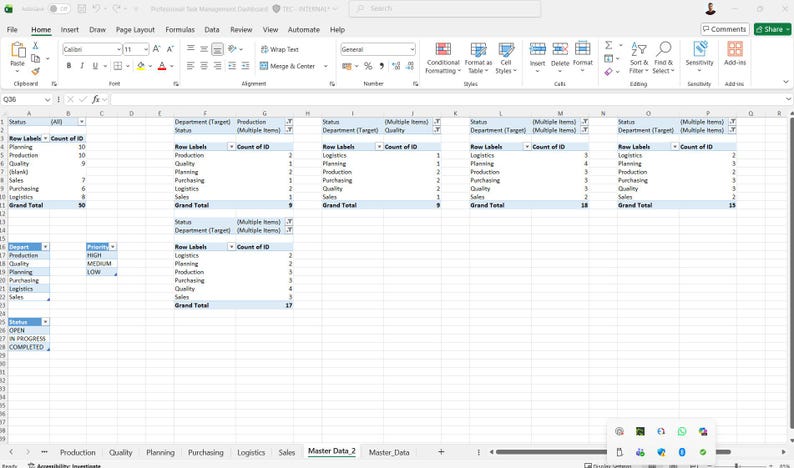Pick the yellow fill color button
This screenshot has width=794, height=468.
tap(141, 66)
